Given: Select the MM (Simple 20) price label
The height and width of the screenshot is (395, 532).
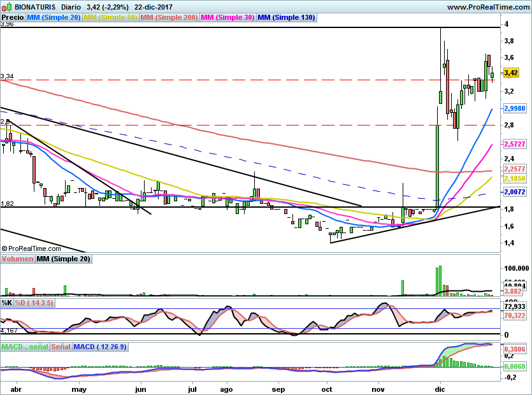Looking at the screenshot, I should click(x=54, y=17).
